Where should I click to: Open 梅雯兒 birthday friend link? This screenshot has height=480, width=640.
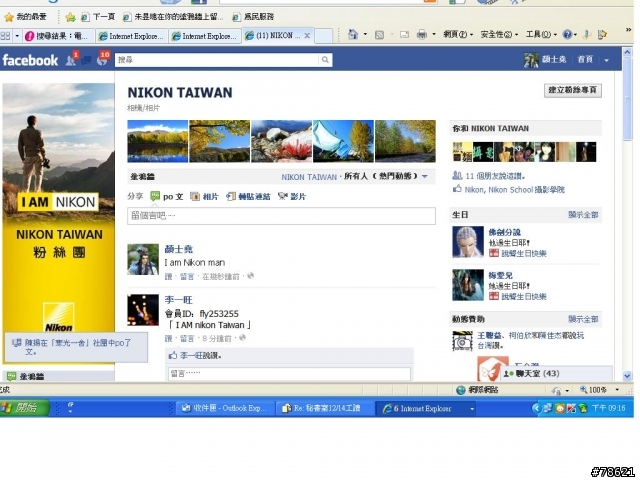pyautogui.click(x=500, y=275)
